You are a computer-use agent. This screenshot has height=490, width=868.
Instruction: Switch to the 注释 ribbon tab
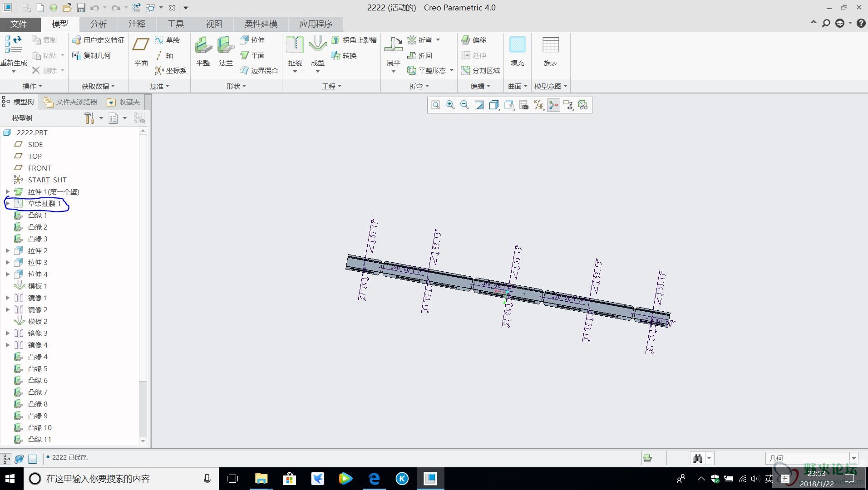tap(137, 24)
